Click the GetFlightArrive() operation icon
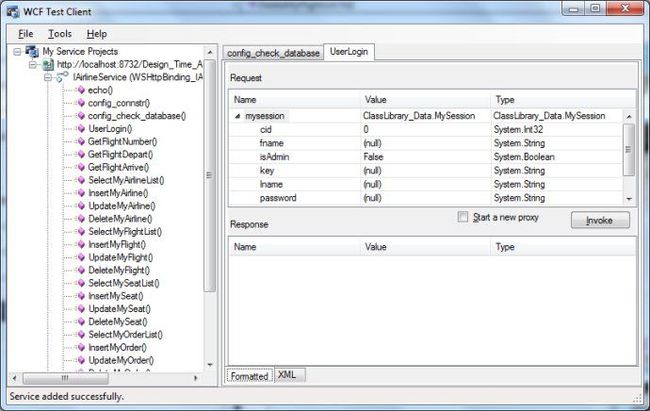Image resolution: width=650 pixels, height=411 pixels. click(81, 167)
